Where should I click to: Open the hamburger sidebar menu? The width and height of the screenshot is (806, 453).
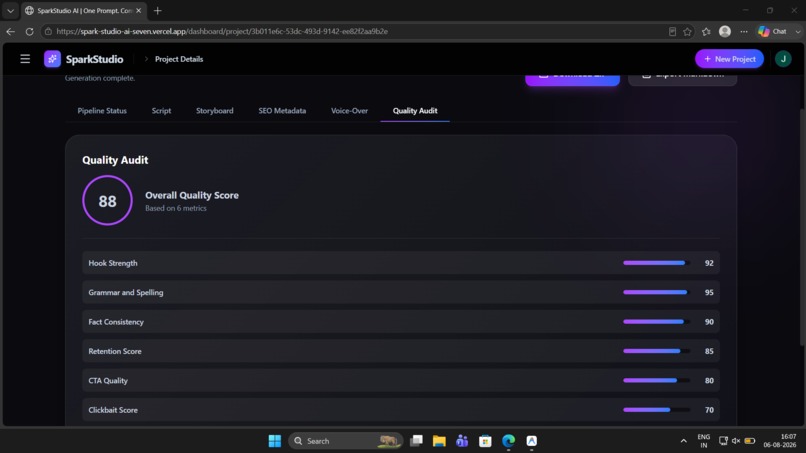pos(25,59)
